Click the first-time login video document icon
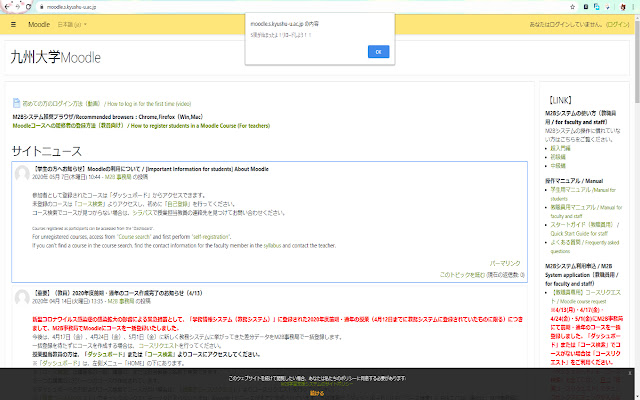Viewport: 640px width, 400px height. point(15,103)
